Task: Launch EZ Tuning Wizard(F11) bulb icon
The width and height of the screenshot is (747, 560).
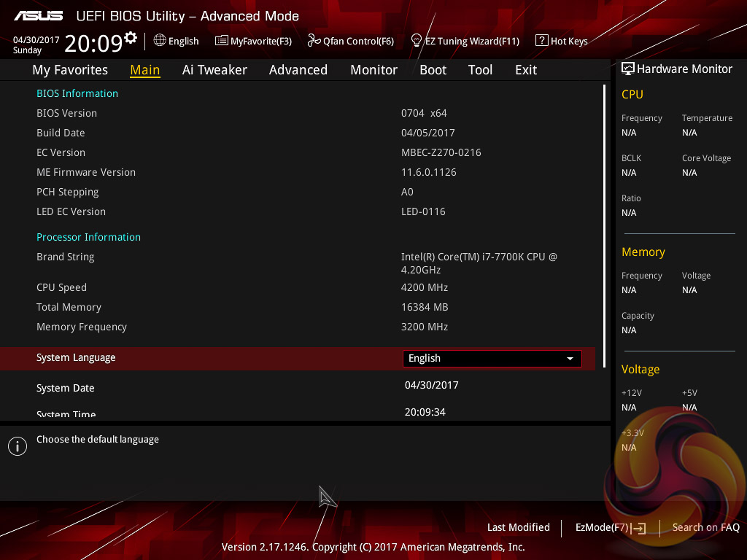Action: point(417,41)
